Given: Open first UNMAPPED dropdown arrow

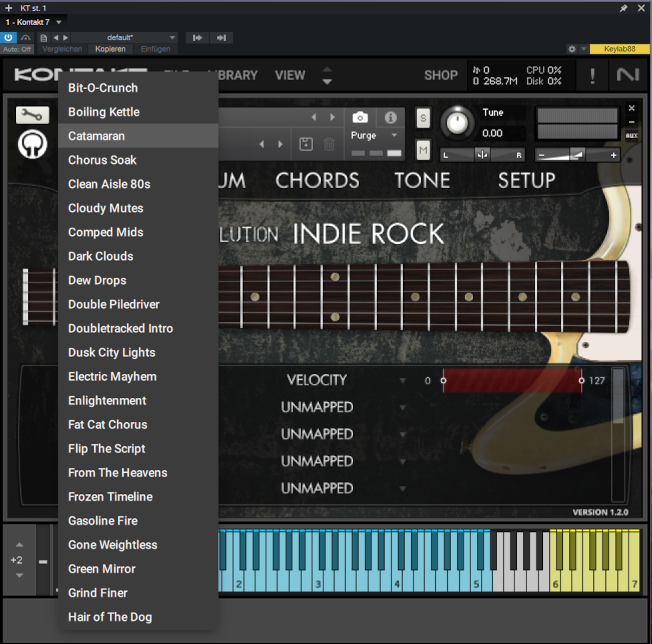Looking at the screenshot, I should (x=403, y=407).
